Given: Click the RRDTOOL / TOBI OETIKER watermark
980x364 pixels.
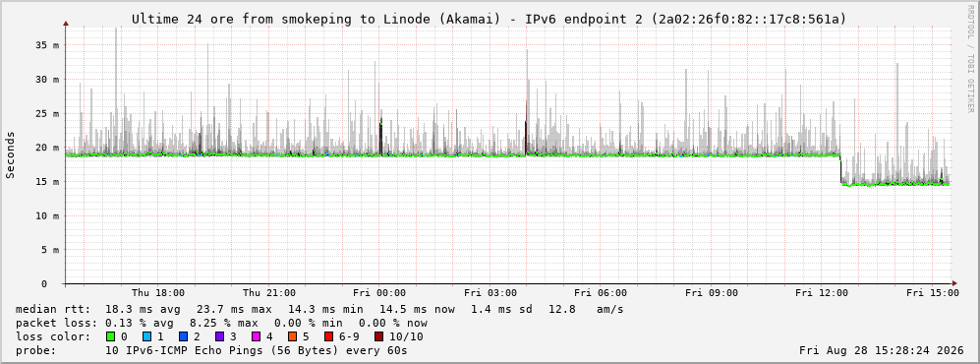Looking at the screenshot, I should click(970, 59).
